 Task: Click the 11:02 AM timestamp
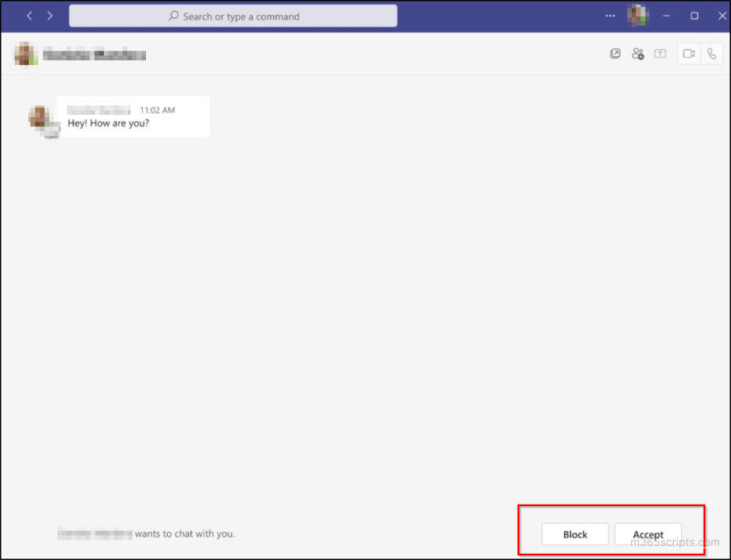[158, 110]
